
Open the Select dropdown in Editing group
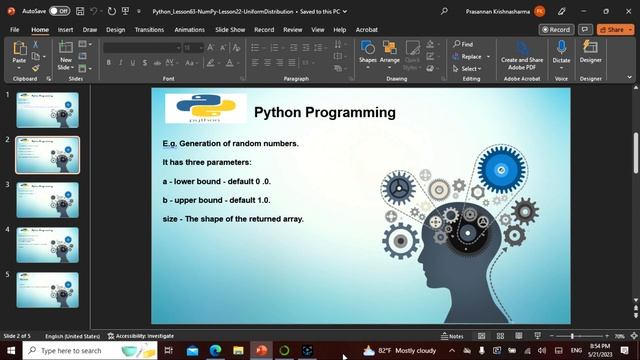click(467, 69)
